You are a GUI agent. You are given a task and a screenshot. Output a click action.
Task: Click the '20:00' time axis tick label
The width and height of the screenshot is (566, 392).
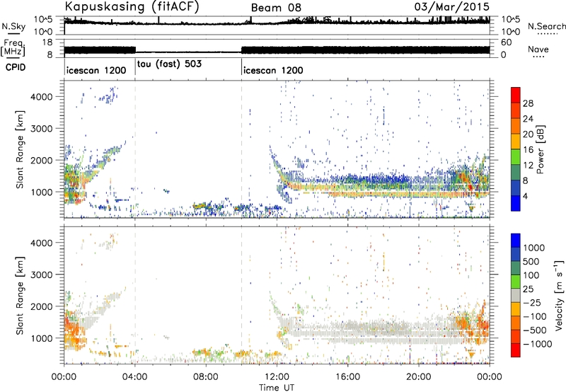tap(419, 377)
